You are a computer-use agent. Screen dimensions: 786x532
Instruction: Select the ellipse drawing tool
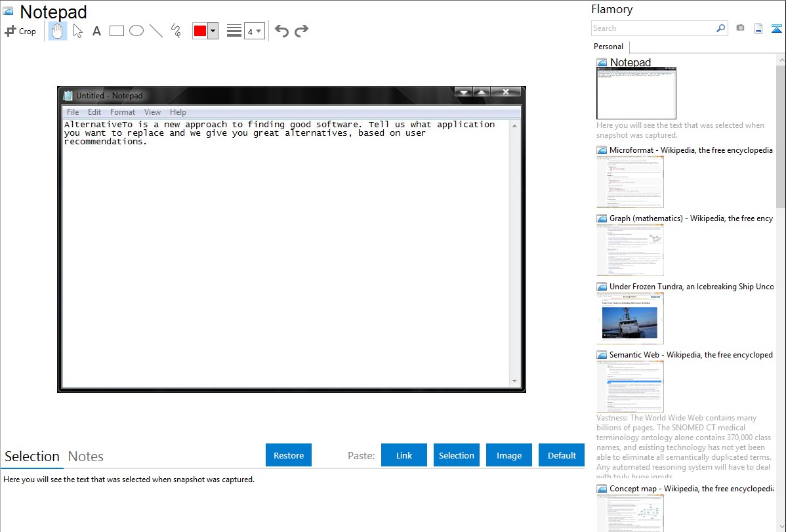(x=136, y=31)
